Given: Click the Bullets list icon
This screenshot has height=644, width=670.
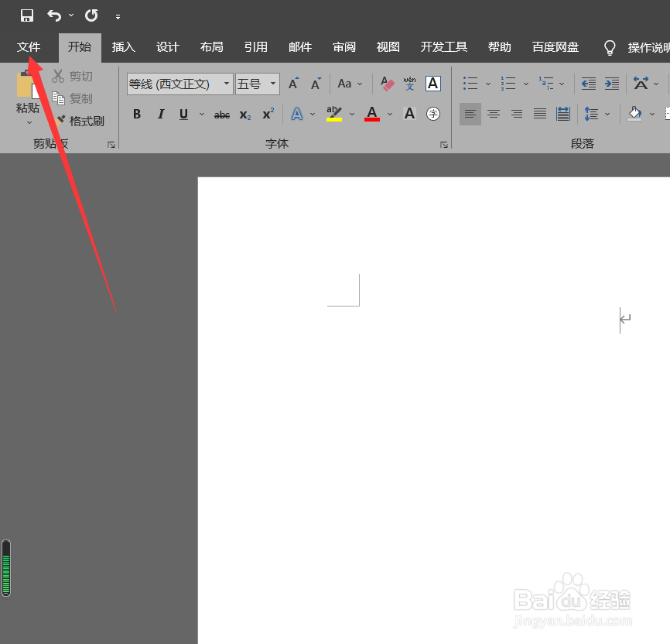Looking at the screenshot, I should click(x=470, y=84).
